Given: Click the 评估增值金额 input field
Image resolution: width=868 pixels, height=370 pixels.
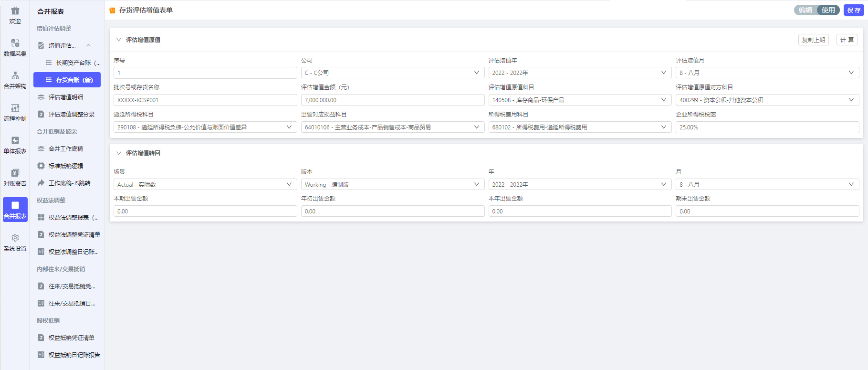Looking at the screenshot, I should [x=392, y=100].
